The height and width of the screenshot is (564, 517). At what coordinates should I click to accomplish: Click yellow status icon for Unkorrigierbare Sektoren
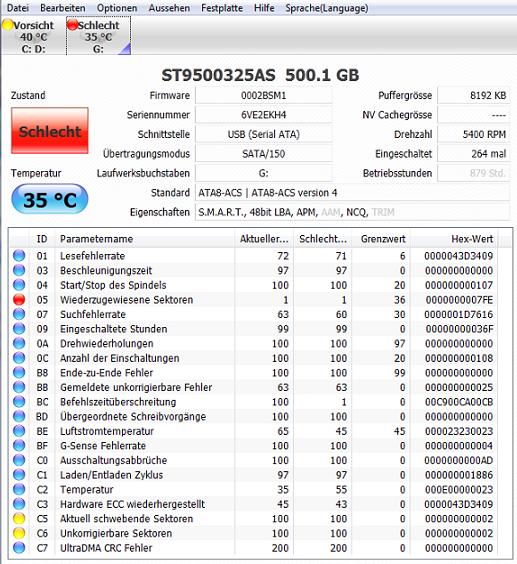(x=19, y=533)
